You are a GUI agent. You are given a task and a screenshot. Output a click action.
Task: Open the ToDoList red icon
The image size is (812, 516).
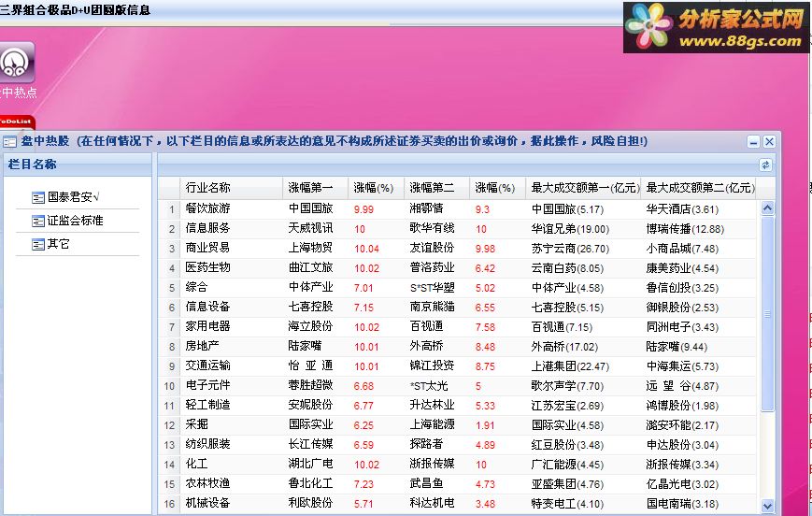(x=17, y=122)
